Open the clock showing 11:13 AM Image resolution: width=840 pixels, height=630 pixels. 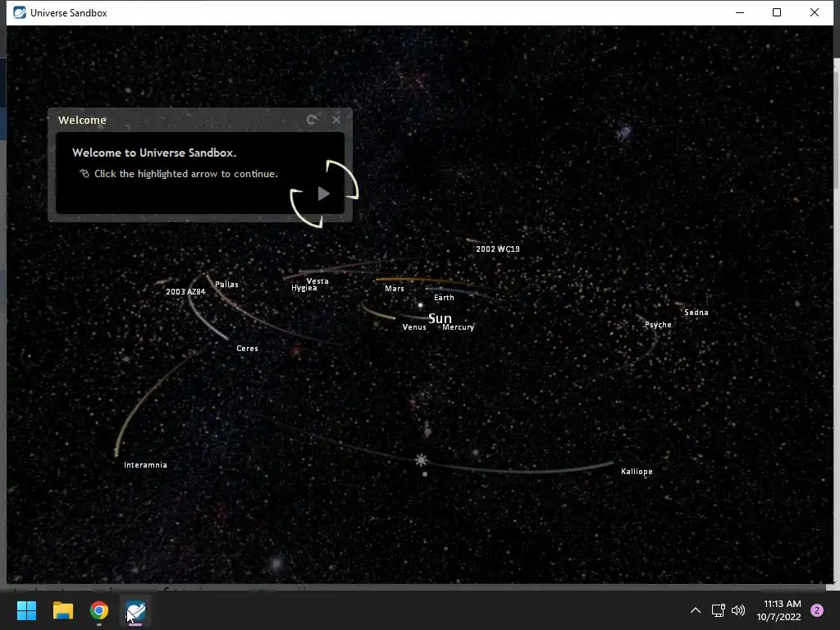778,610
